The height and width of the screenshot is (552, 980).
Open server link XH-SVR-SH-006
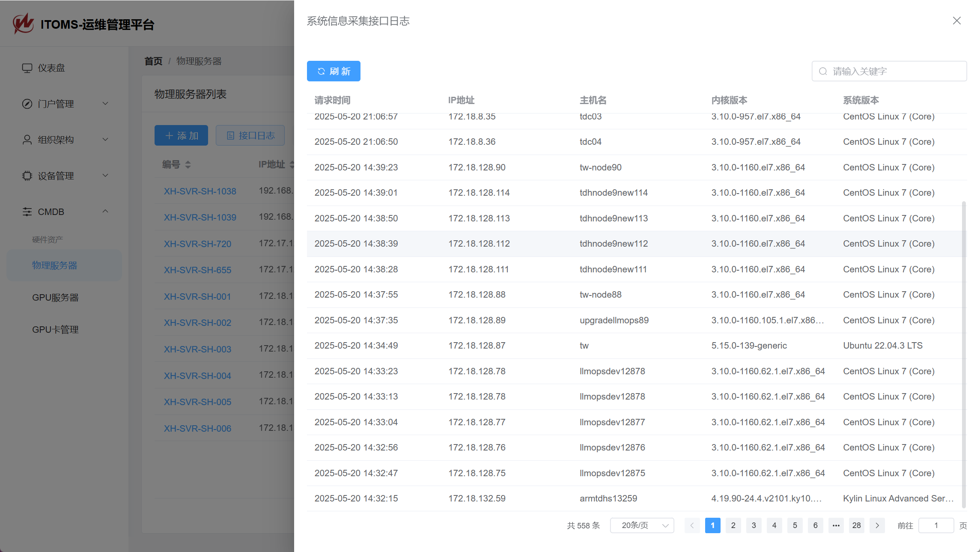(x=197, y=429)
